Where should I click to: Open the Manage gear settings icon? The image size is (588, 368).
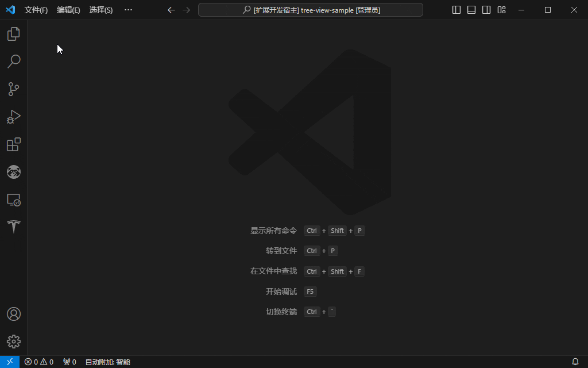(13, 342)
